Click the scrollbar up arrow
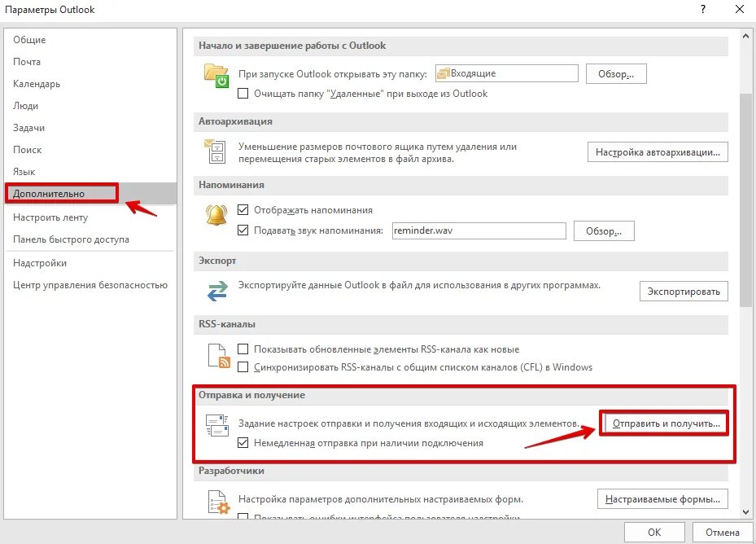The width and height of the screenshot is (756, 544). tap(745, 36)
